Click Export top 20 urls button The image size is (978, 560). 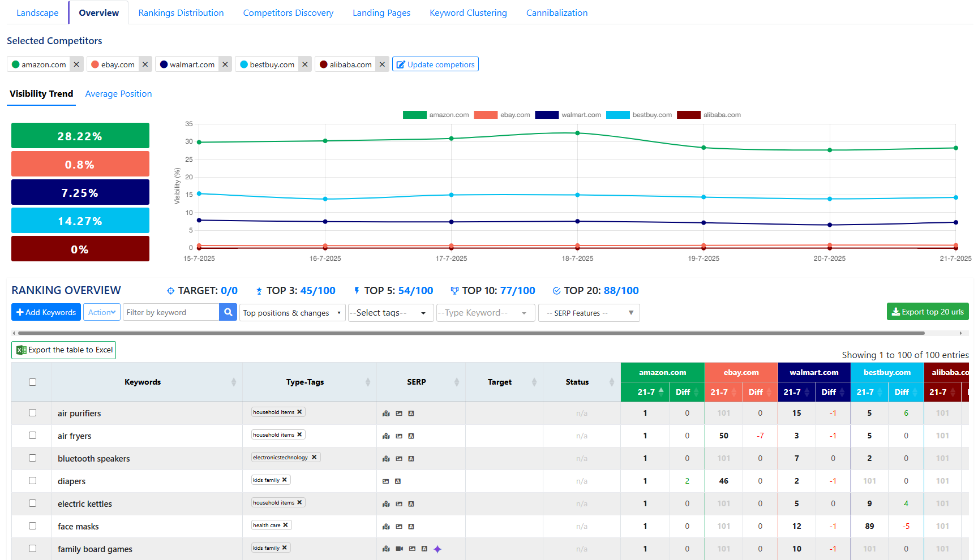pos(928,312)
